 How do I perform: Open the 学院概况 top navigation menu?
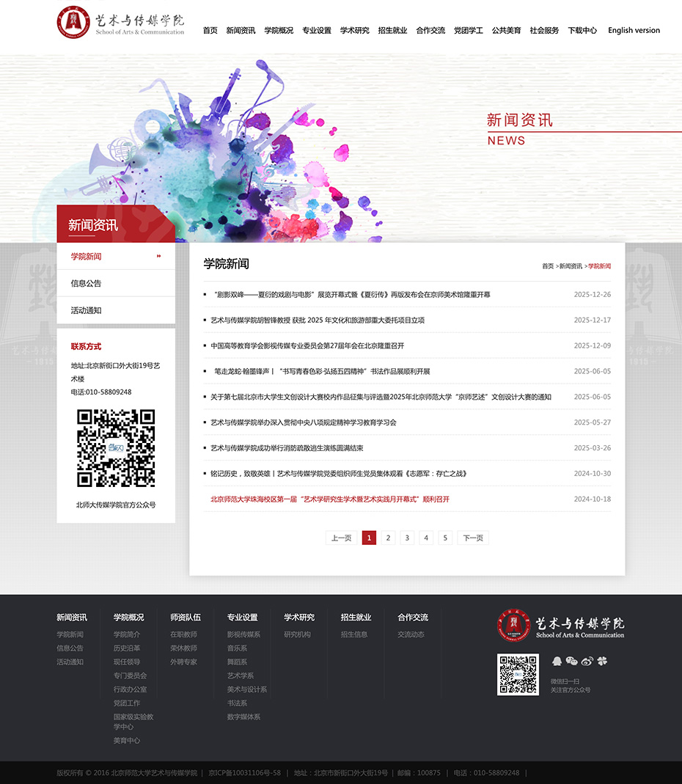tap(279, 31)
